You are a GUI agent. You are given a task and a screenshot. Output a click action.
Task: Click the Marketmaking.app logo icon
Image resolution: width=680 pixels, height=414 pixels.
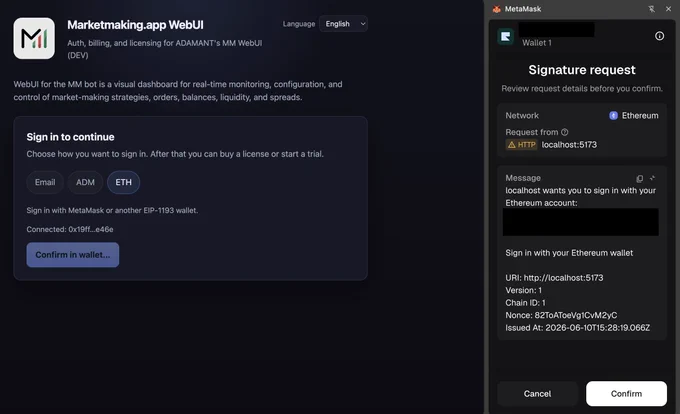pos(34,38)
